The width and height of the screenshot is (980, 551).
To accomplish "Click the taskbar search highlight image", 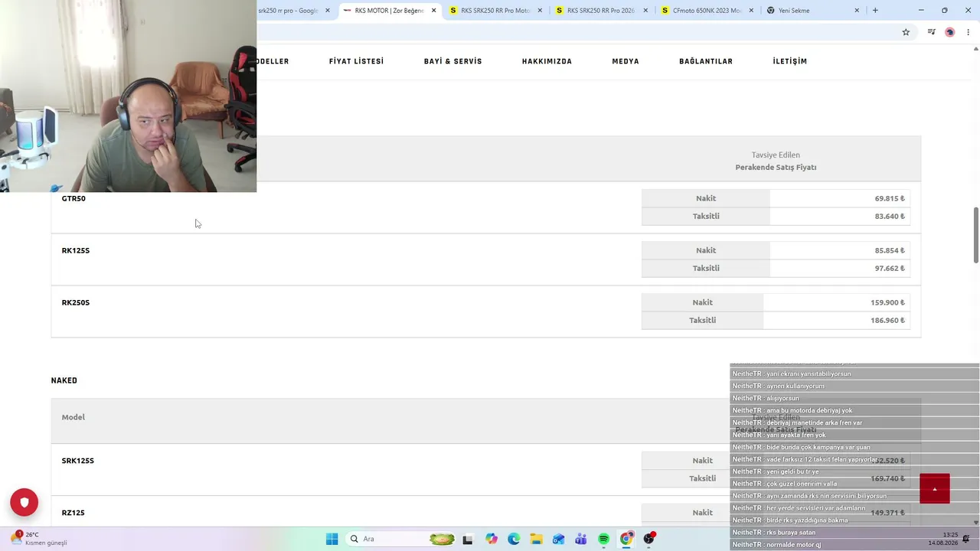I will [442, 539].
